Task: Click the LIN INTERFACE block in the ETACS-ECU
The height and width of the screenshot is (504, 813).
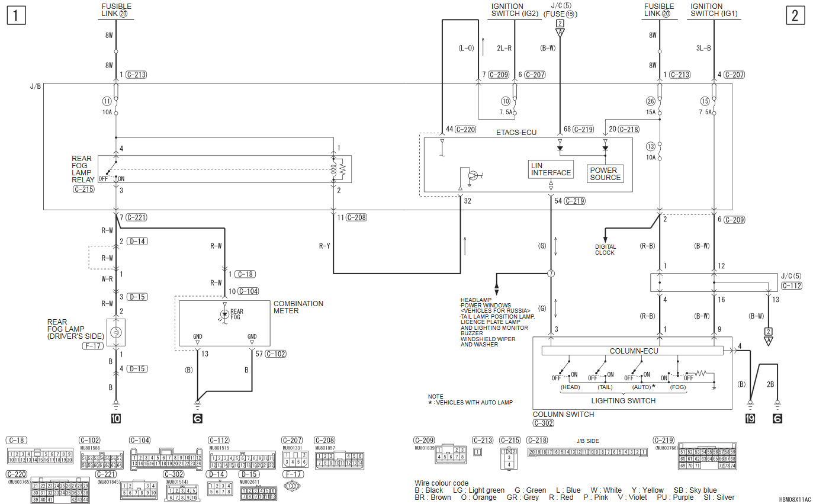Action: [x=551, y=169]
